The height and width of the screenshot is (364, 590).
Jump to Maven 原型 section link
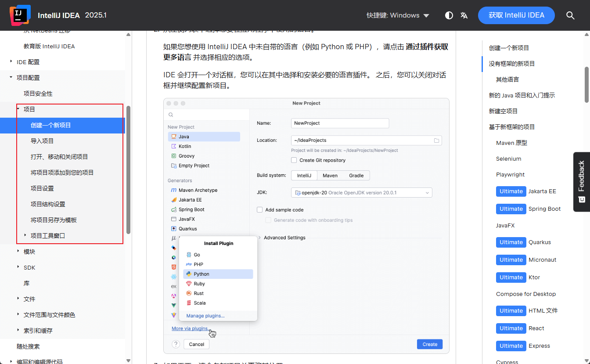(511, 143)
